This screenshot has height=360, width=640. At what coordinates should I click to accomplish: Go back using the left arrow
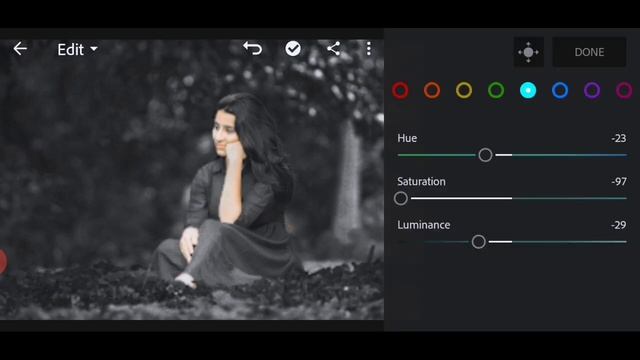pos(20,49)
